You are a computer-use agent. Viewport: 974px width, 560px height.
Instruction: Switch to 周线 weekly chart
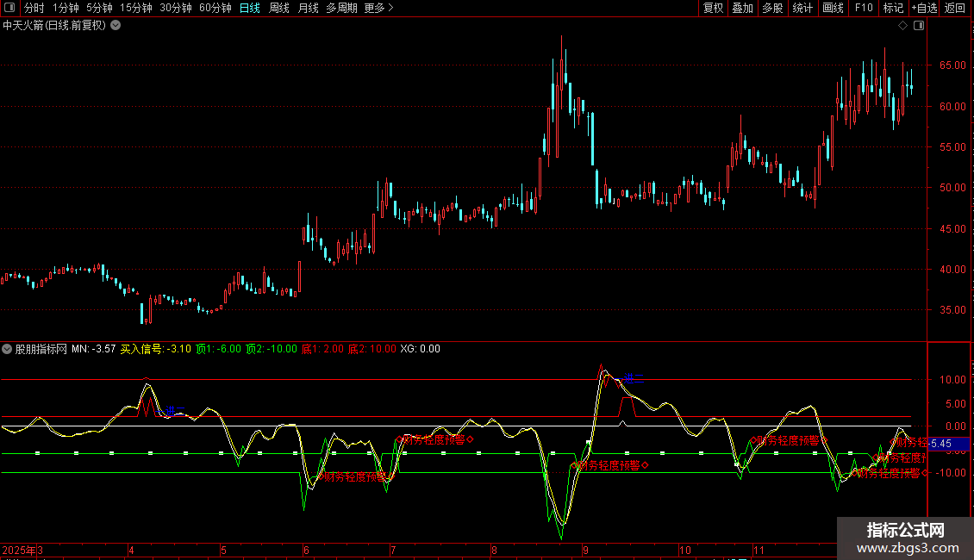[x=279, y=8]
